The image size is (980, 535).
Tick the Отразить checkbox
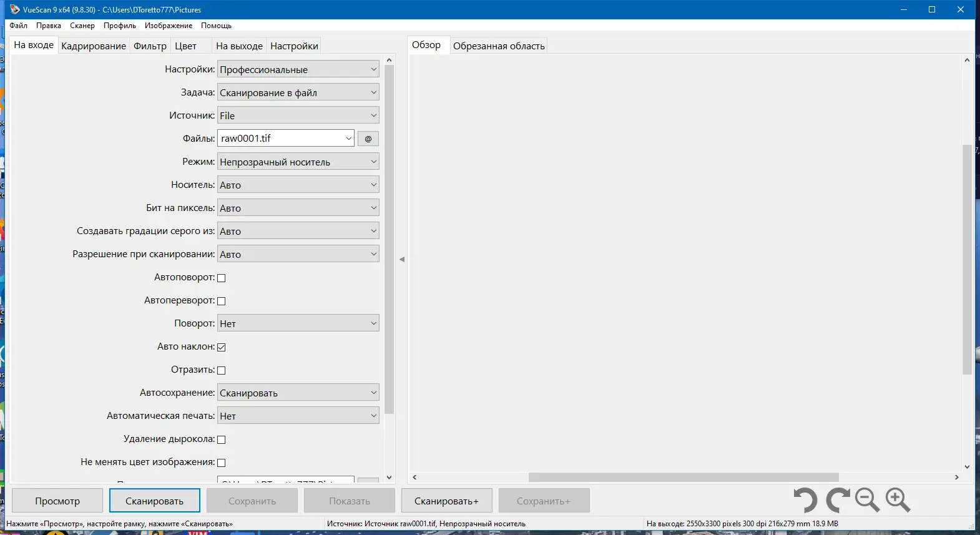coord(221,370)
